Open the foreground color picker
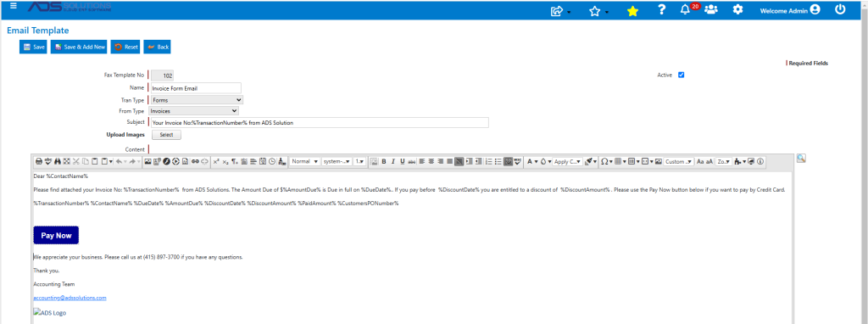868x324 pixels. [x=531, y=161]
